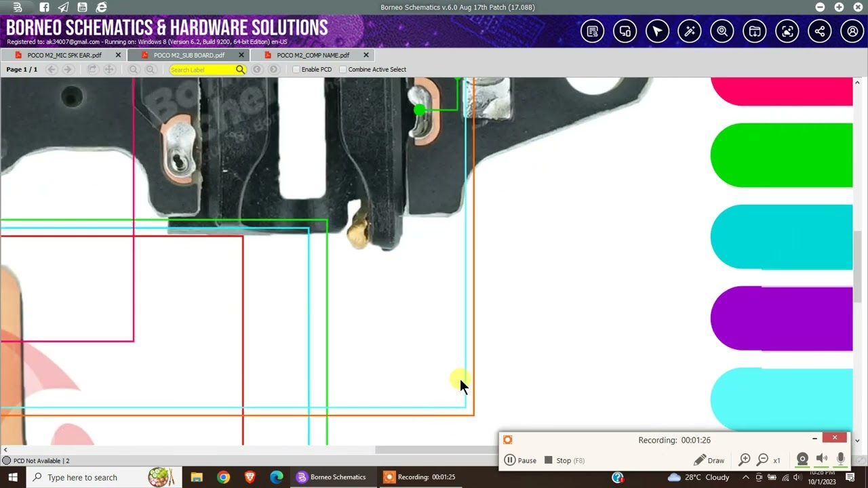
Task: Click next search result arrow
Action: (273, 69)
